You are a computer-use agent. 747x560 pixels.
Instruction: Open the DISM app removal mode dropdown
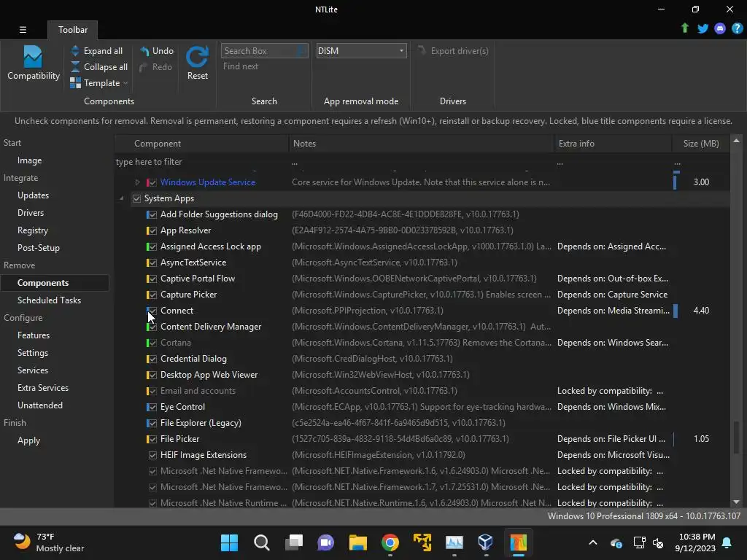pyautogui.click(x=362, y=50)
